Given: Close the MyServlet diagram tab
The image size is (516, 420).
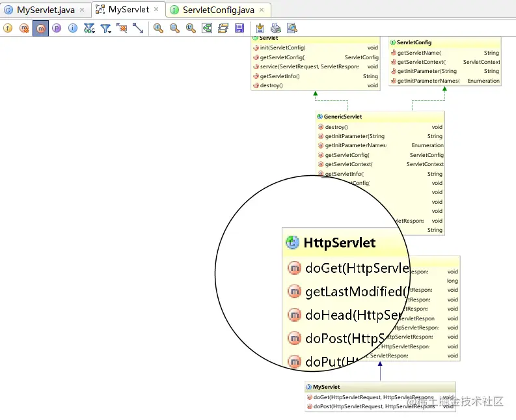Looking at the screenshot, I should coord(156,9).
